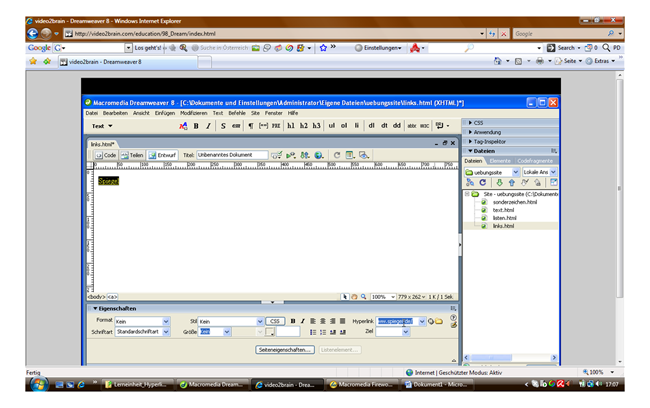Click in the Hyperlink input field
Screen dimensions: 650x408
[x=398, y=321]
